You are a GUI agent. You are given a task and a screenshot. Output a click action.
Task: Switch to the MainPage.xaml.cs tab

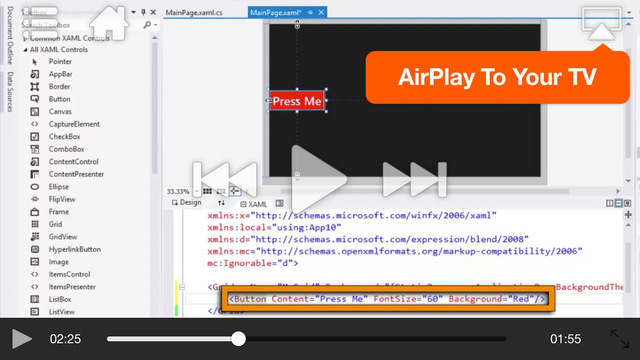(x=194, y=13)
